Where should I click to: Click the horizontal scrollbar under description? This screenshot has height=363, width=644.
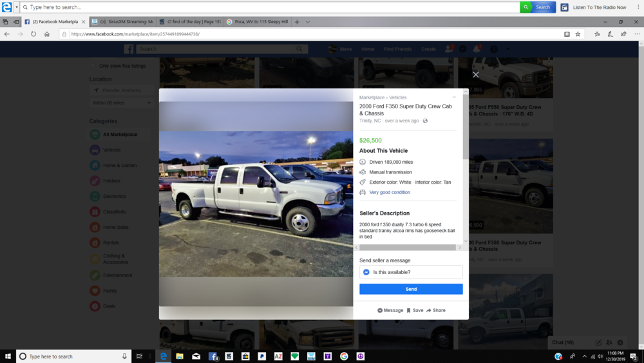(407, 248)
